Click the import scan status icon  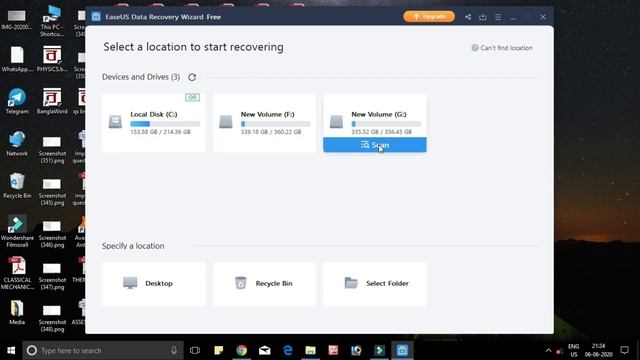click(483, 17)
